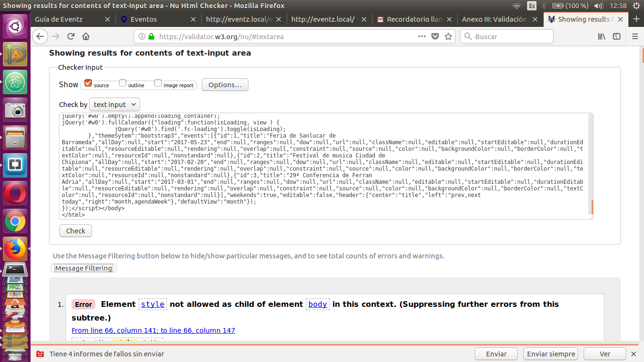Screen dimensions: 644x362
Task: Bookmark this page with the star
Action: pos(448,36)
